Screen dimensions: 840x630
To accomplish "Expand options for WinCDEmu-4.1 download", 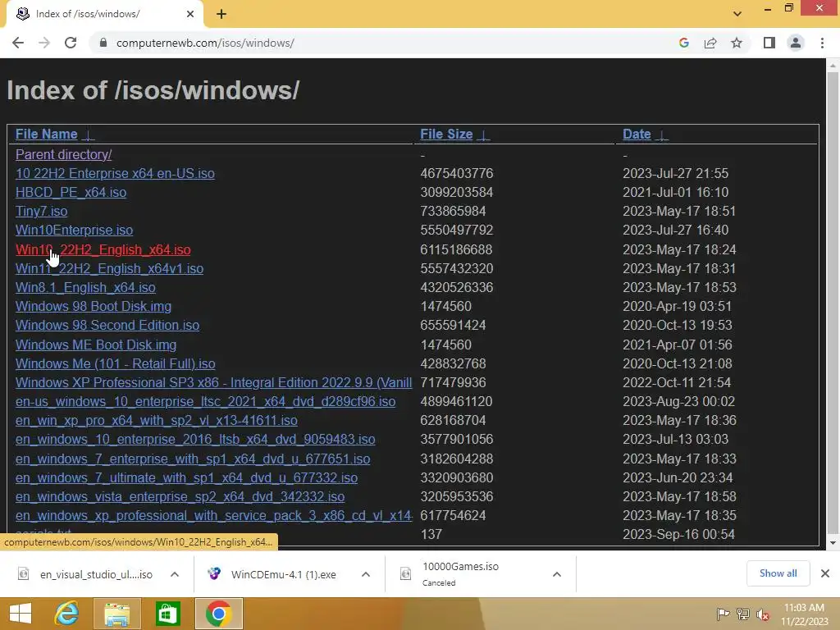I will (366, 574).
